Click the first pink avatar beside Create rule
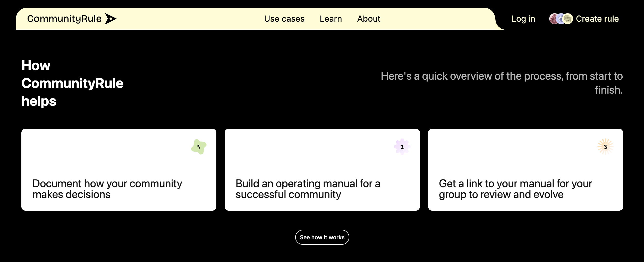Viewport: 644px width, 262px height. click(x=554, y=19)
